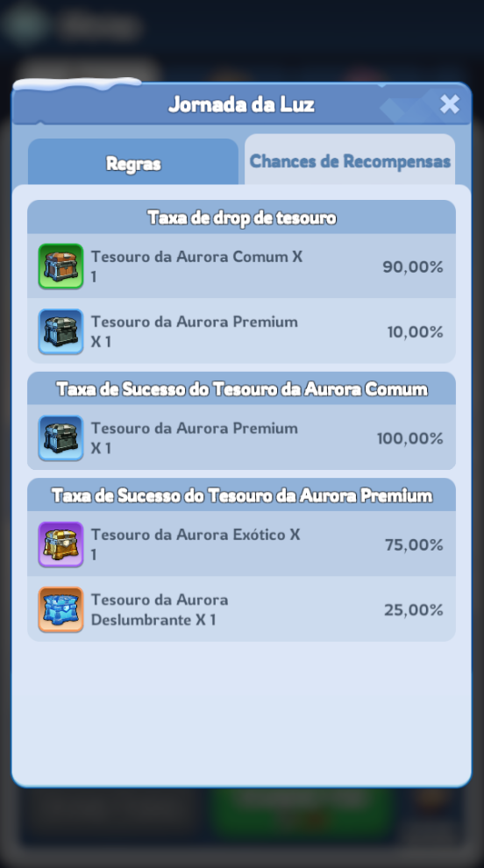484x868 pixels.
Task: Select the Tesouro da Aurora Comum X 1 label
Action: pos(197,267)
